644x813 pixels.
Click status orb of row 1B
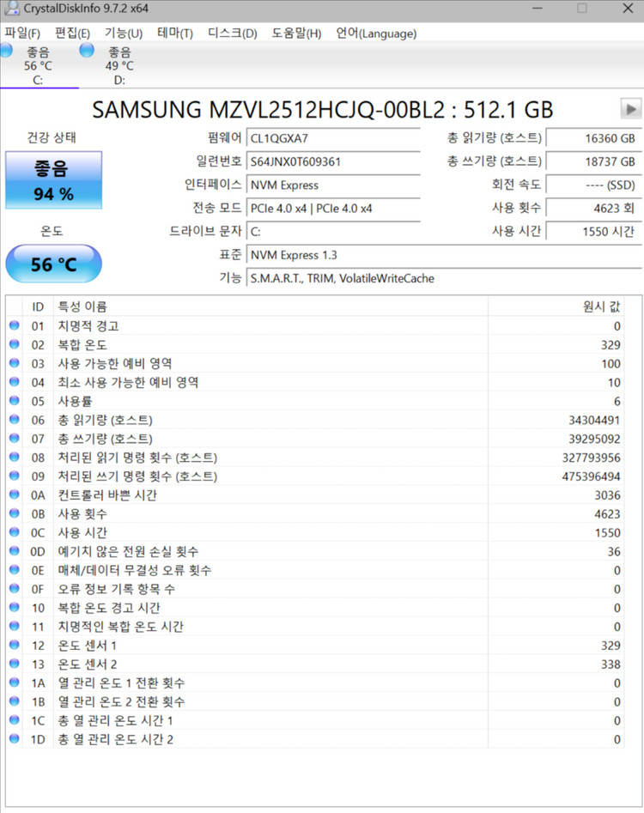click(x=15, y=701)
